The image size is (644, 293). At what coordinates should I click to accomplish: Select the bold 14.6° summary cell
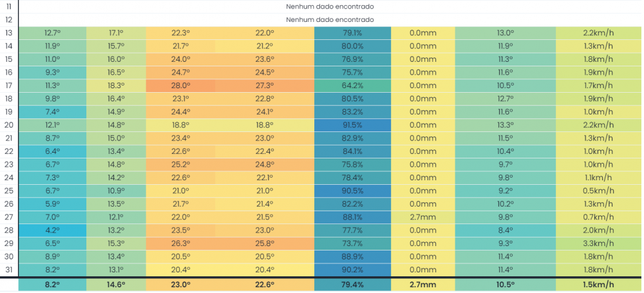pyautogui.click(x=116, y=285)
